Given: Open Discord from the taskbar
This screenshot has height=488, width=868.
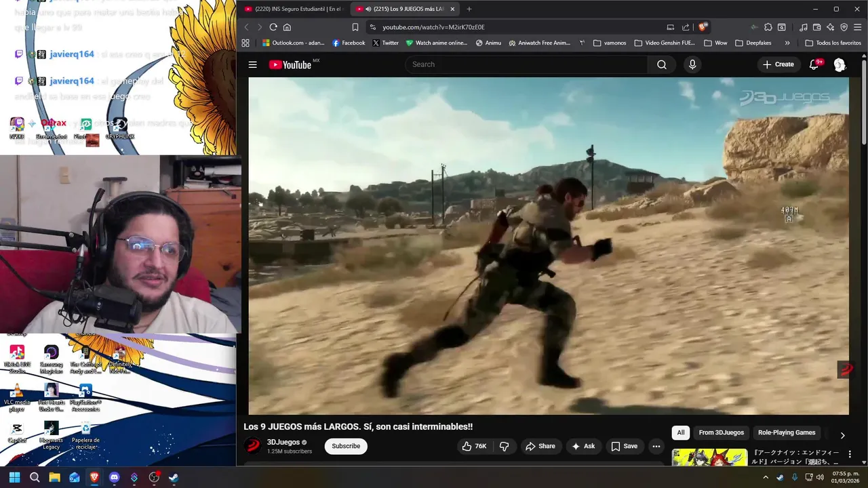Looking at the screenshot, I should [114, 477].
